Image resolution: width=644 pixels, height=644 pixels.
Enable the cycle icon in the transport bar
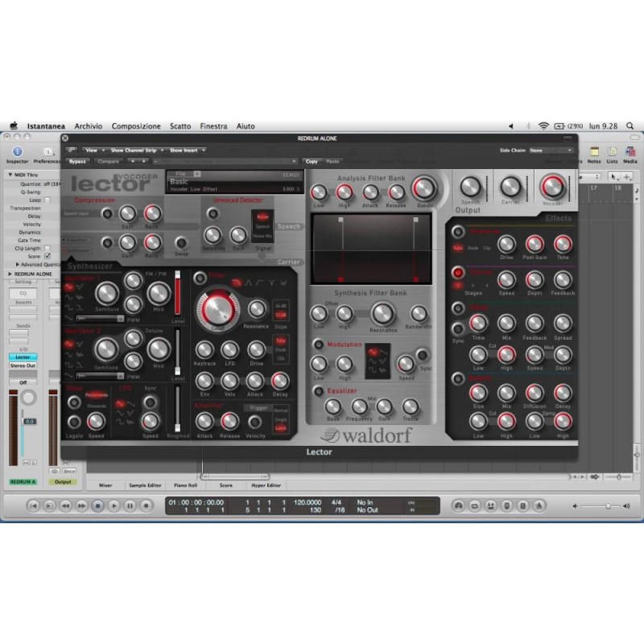click(474, 506)
